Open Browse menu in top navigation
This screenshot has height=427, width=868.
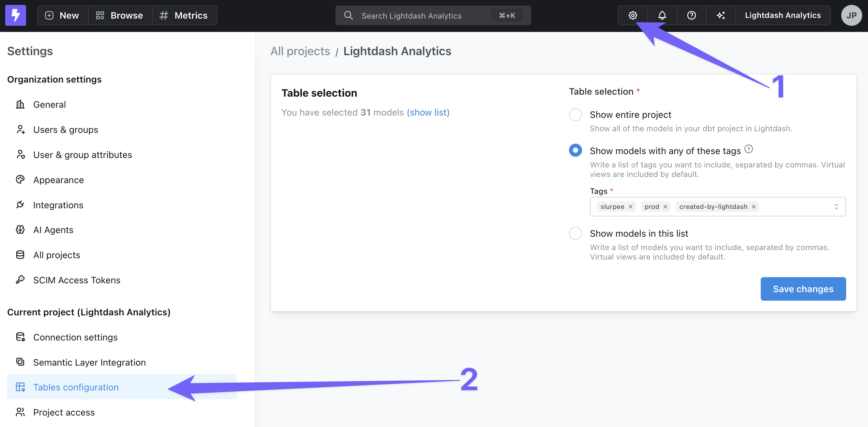[120, 15]
